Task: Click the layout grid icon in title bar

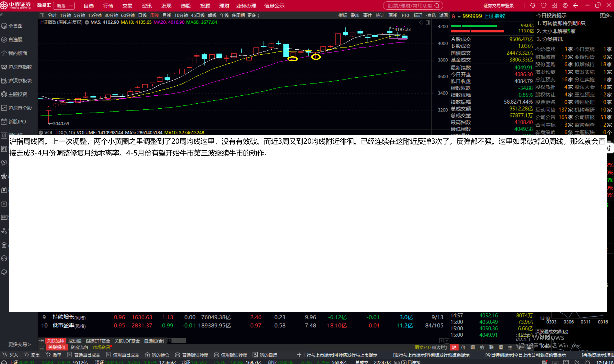Action: click(x=554, y=6)
